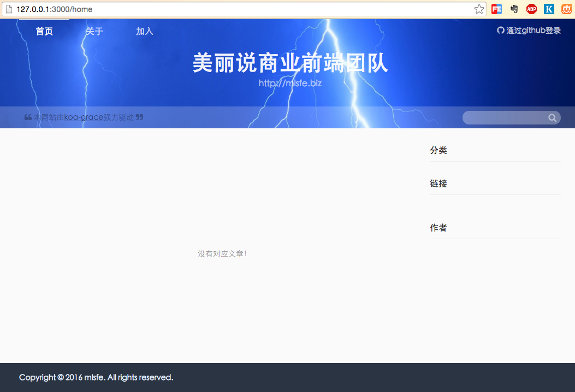Open the Evernote elephant extension
Image resolution: width=575 pixels, height=392 pixels.
coord(514,9)
